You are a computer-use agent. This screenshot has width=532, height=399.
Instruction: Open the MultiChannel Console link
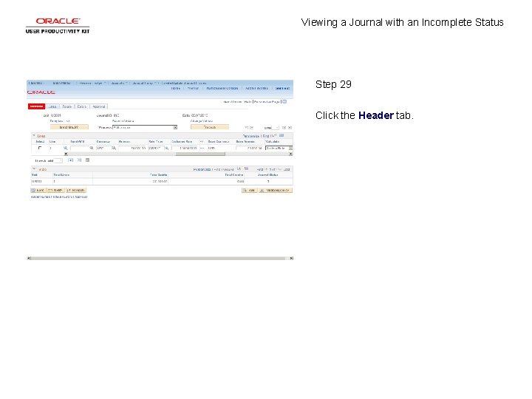(x=222, y=88)
